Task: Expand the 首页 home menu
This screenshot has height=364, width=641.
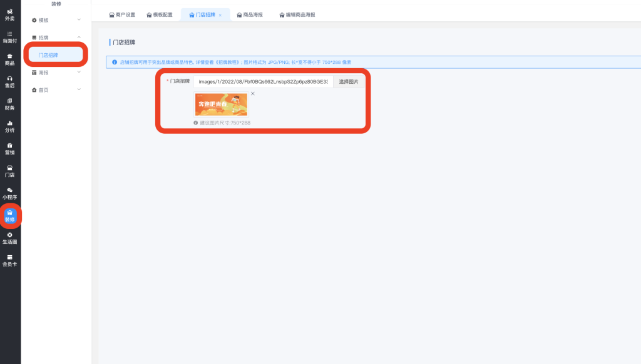Action: pyautogui.click(x=56, y=90)
